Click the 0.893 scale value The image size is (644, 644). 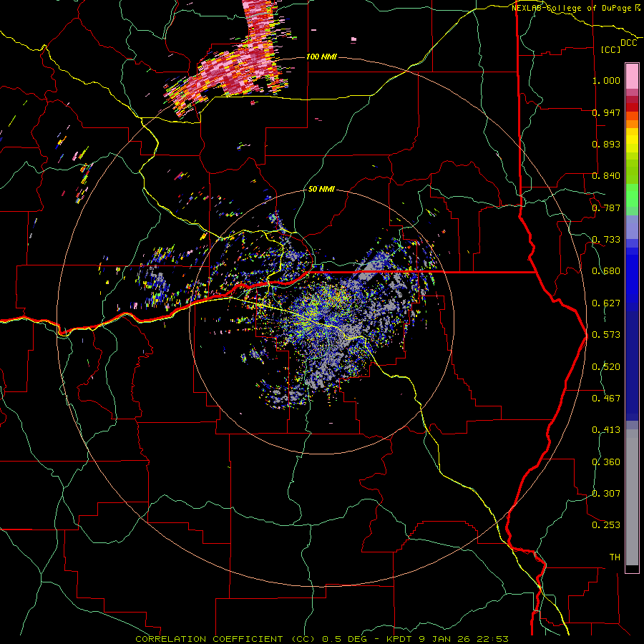point(606,144)
